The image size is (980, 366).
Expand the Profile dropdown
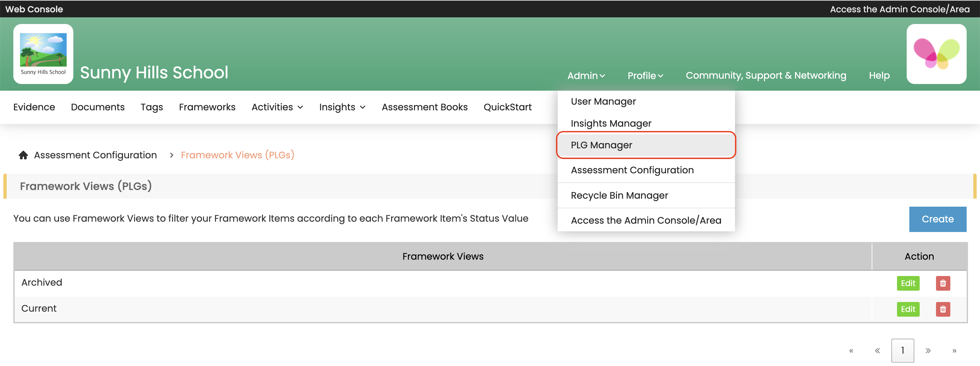coord(645,75)
